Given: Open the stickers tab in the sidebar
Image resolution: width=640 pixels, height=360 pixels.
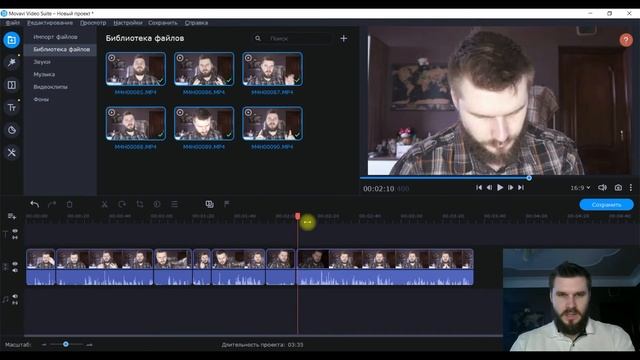Looking at the screenshot, I should (x=11, y=130).
